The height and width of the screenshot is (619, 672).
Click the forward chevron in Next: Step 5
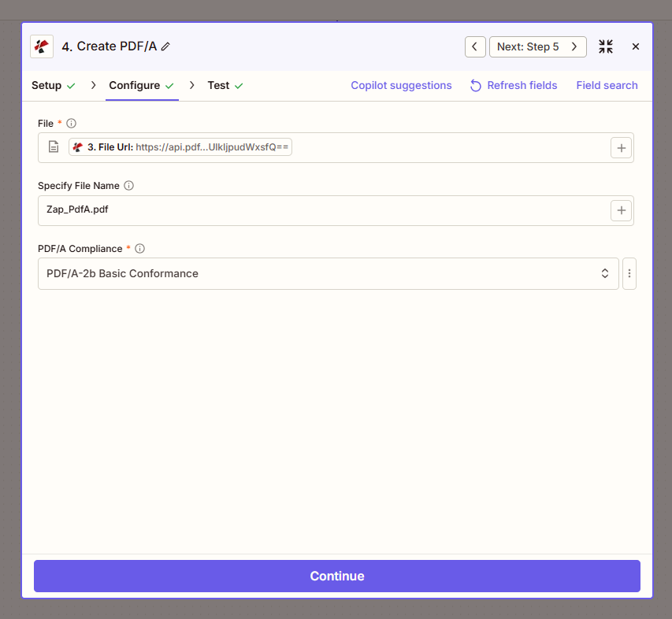point(576,46)
